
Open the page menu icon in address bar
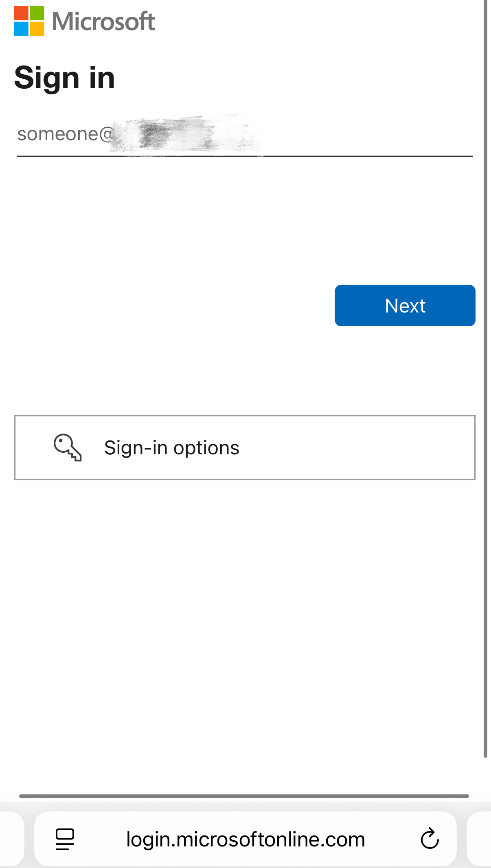[65, 839]
